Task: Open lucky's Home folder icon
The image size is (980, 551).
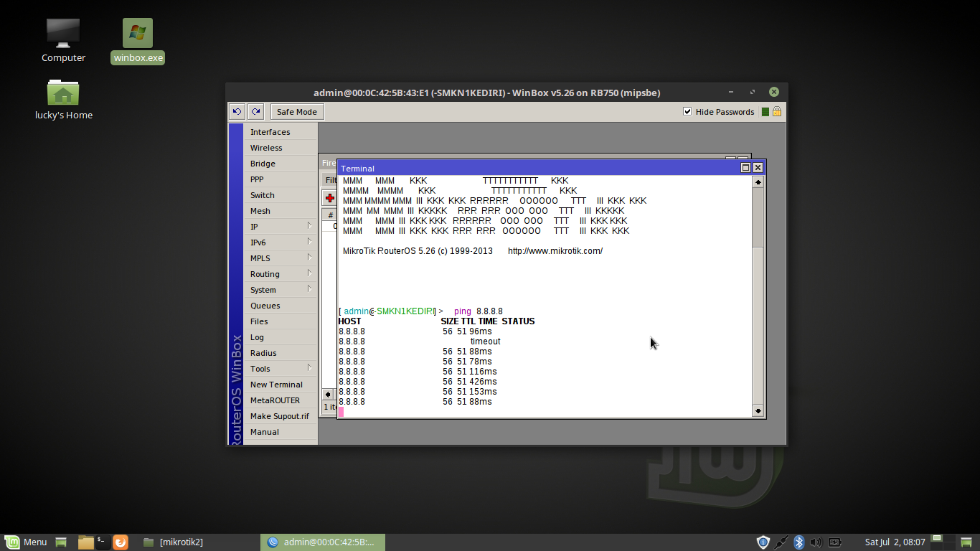Action: click(x=64, y=99)
